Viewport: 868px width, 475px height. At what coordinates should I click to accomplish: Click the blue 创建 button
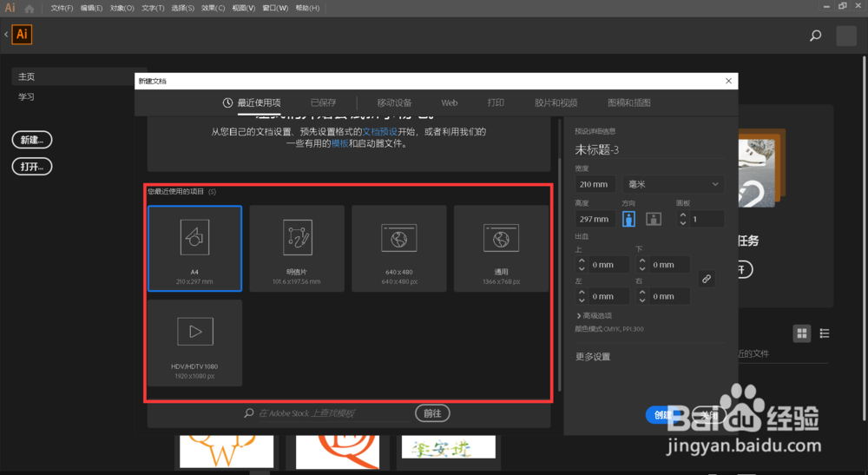pos(664,415)
